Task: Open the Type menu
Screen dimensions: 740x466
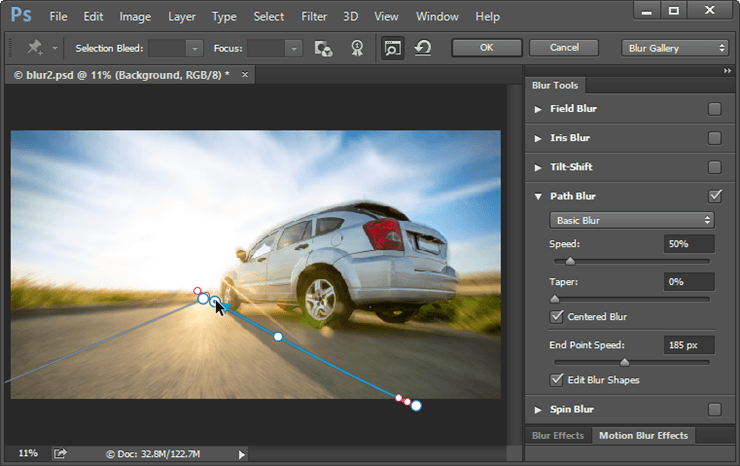Action: point(224,17)
